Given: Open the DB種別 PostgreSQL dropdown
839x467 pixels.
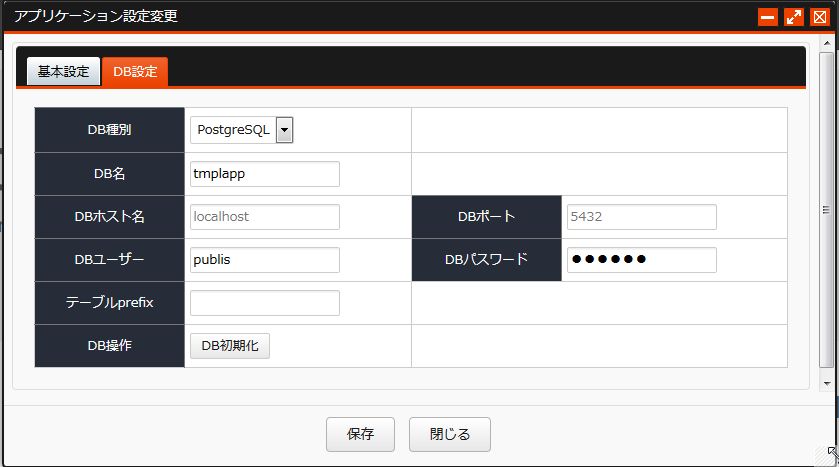Looking at the screenshot, I should 241,130.
